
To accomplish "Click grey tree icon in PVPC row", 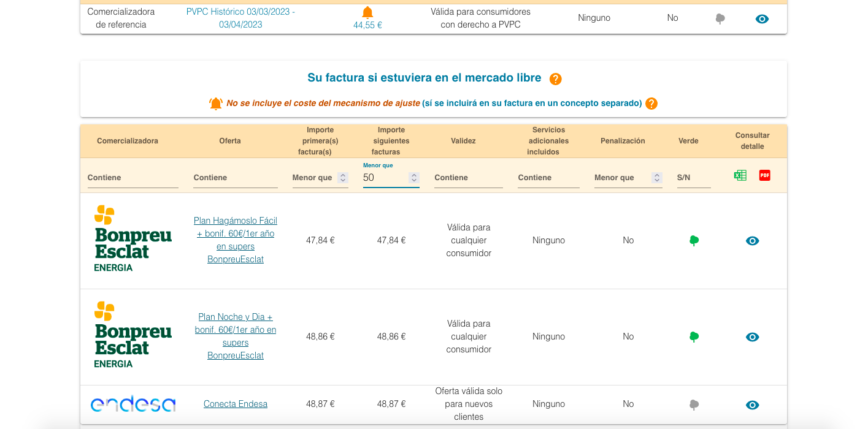I will point(720,19).
